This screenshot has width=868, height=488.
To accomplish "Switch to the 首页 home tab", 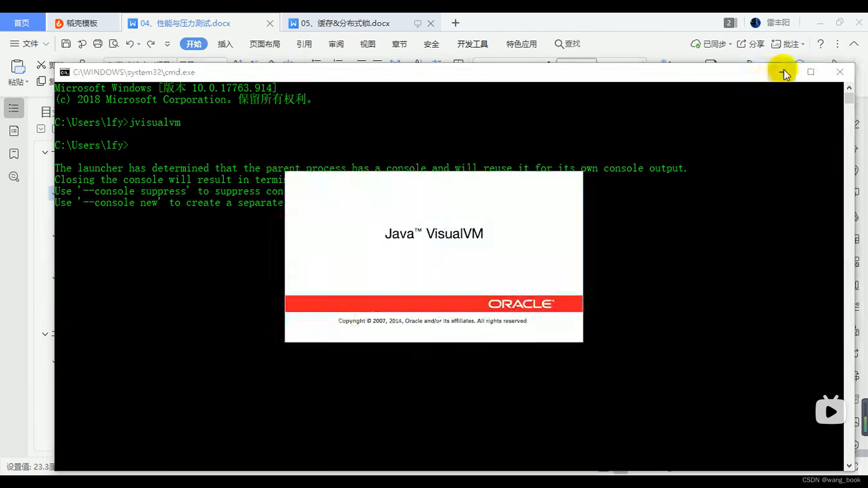I will coord(22,23).
